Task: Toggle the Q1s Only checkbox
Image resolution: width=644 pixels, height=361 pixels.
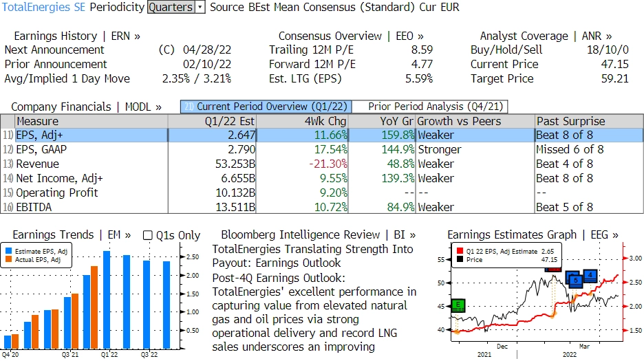Action: pyautogui.click(x=148, y=235)
